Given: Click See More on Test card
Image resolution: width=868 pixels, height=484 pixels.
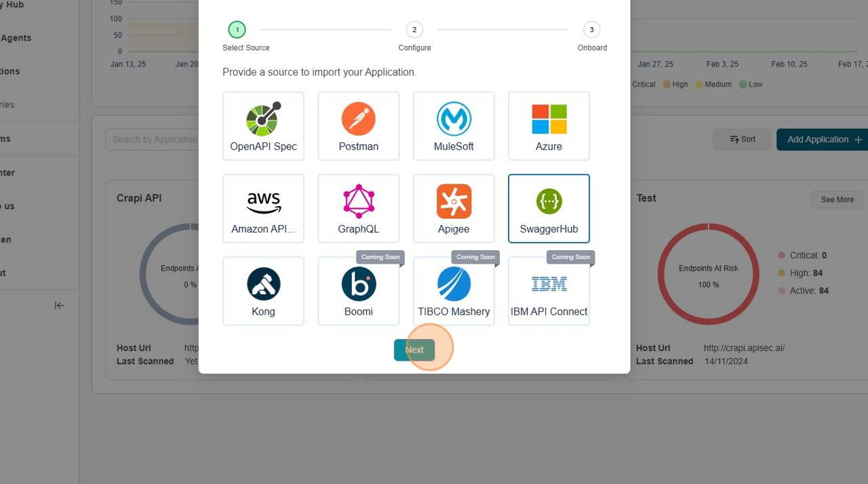Looking at the screenshot, I should (837, 200).
